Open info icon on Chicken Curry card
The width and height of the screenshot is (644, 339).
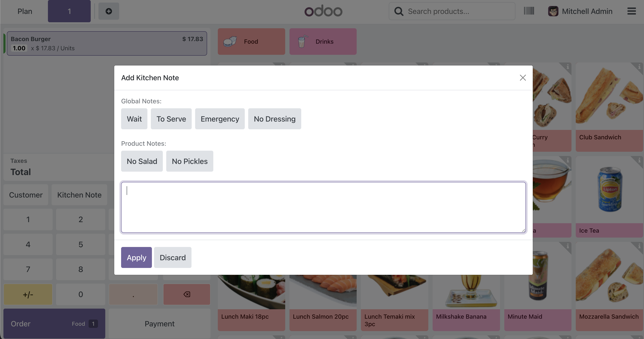pyautogui.click(x=567, y=67)
